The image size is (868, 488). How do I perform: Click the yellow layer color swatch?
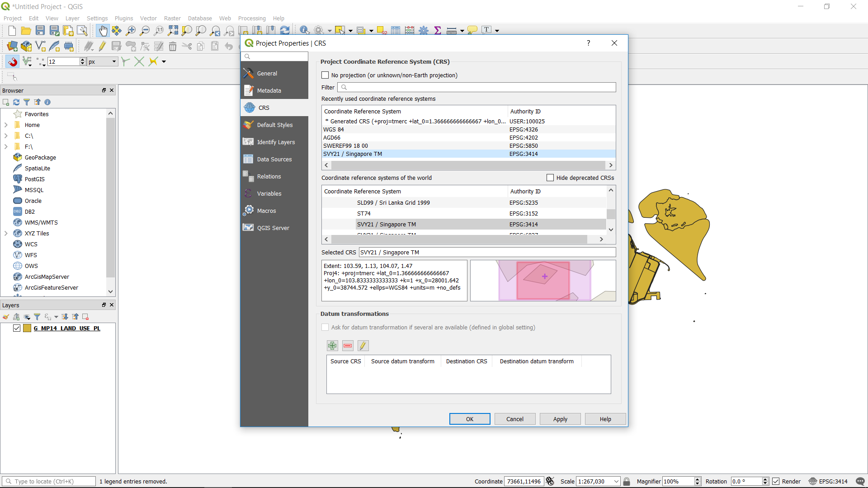(27, 328)
